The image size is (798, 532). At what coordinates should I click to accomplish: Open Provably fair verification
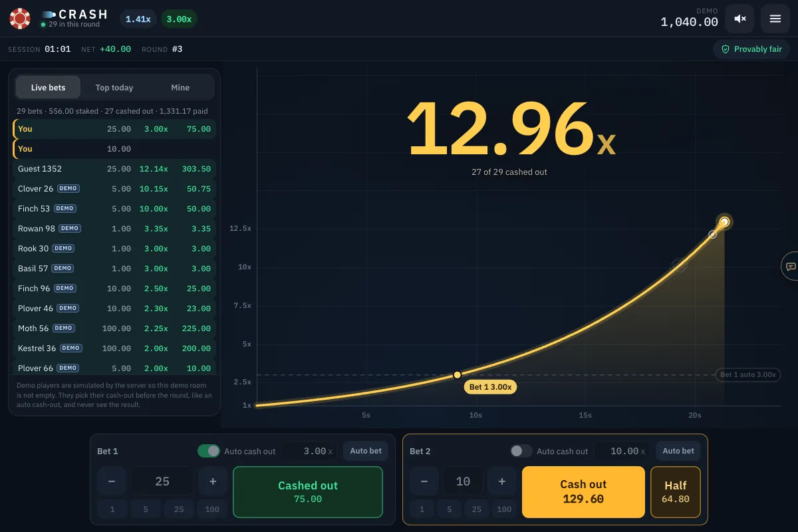click(x=751, y=49)
